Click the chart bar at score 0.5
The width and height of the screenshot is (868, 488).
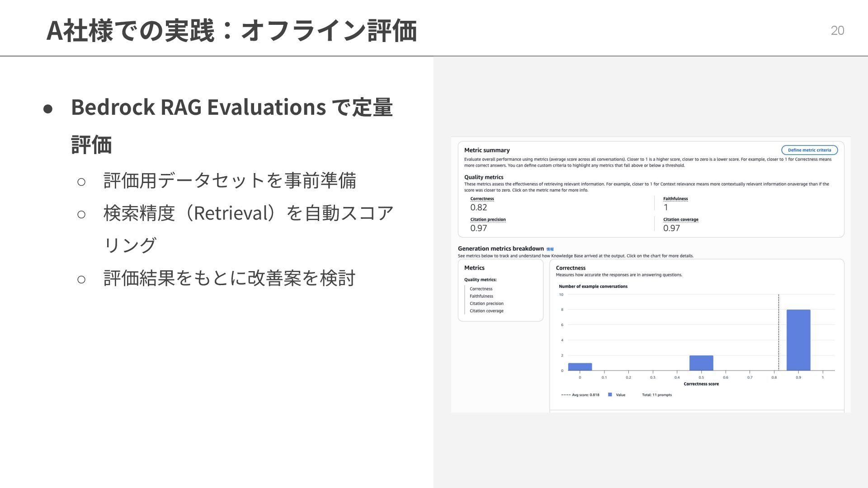pos(701,363)
